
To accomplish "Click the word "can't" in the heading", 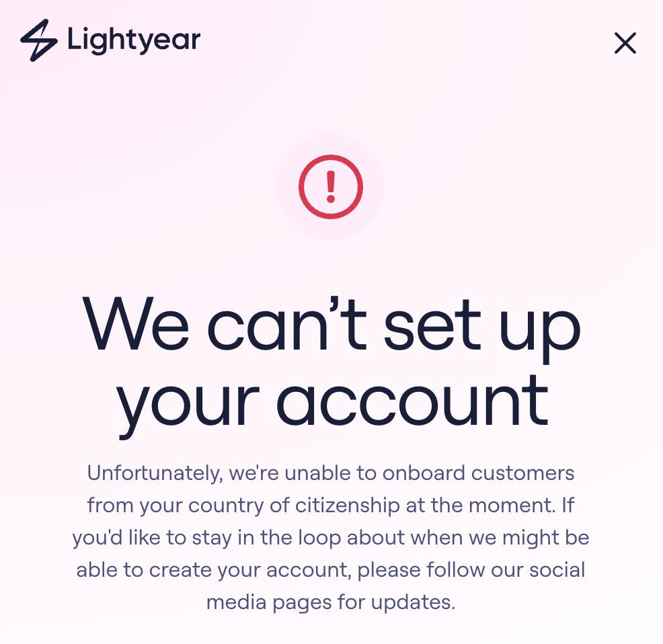I will [286, 323].
